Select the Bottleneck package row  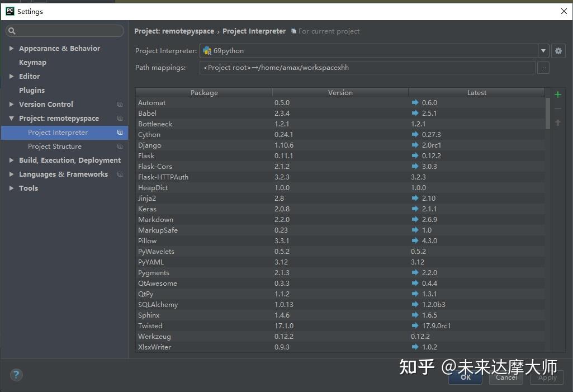340,124
